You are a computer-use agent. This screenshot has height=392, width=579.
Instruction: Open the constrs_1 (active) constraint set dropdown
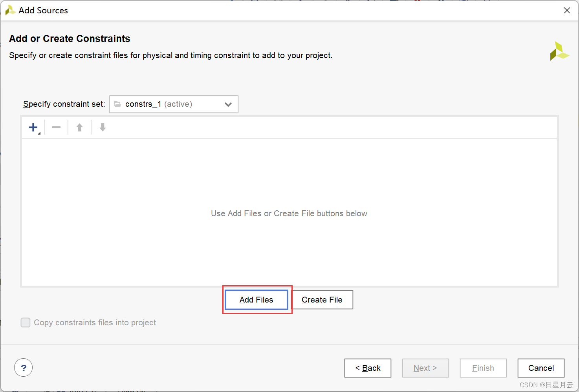(x=173, y=104)
